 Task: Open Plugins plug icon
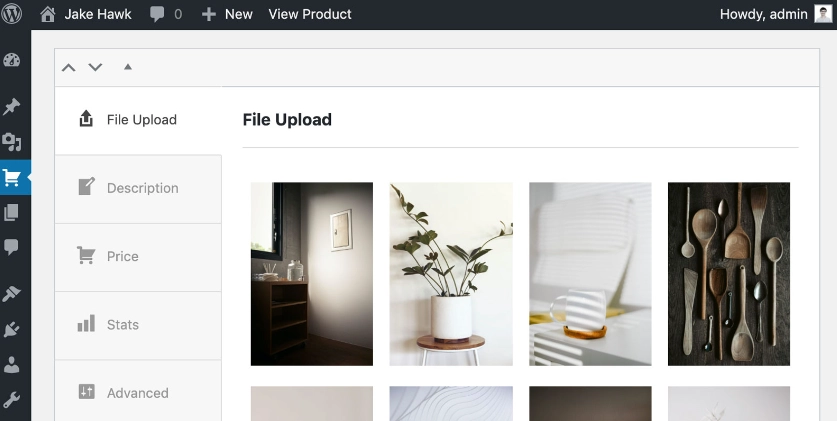[11, 329]
